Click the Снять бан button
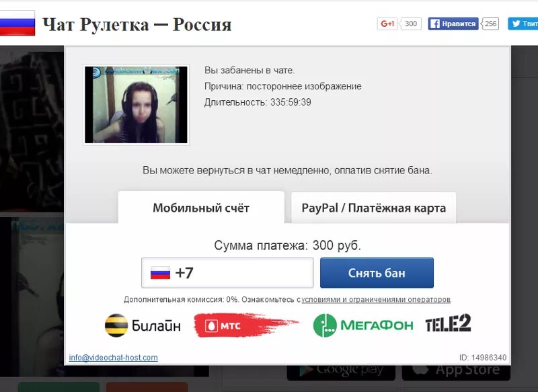The height and width of the screenshot is (392, 538). 377,273
